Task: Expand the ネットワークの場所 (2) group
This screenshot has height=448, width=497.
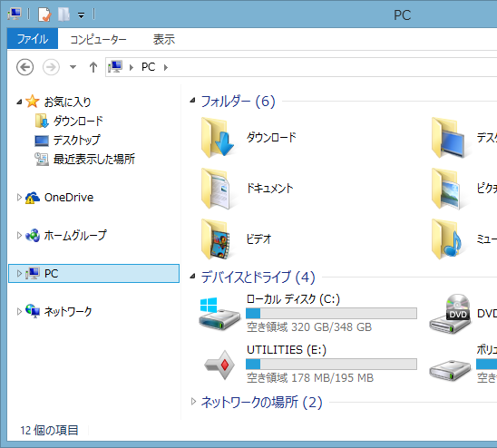Action: point(193,402)
